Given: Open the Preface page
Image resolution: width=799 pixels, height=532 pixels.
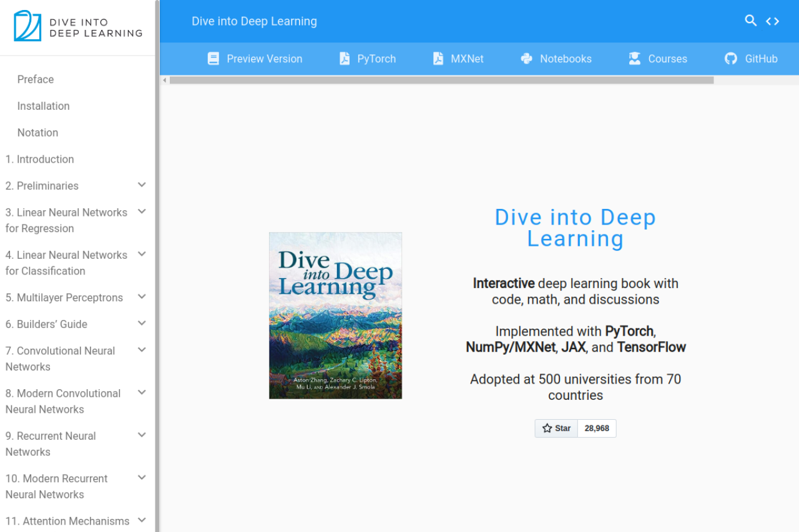Looking at the screenshot, I should click(36, 79).
